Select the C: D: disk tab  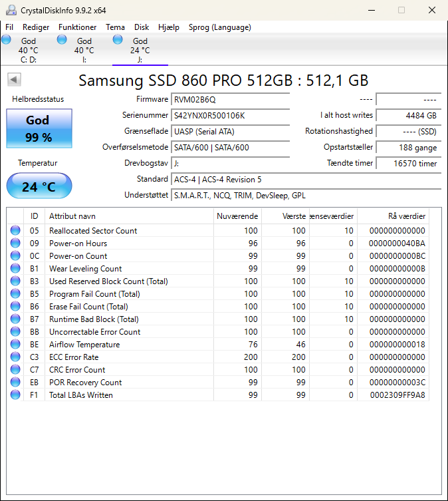click(x=29, y=50)
